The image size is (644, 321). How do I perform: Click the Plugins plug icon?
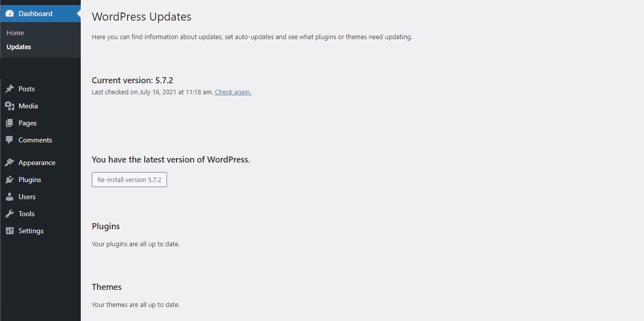click(x=10, y=180)
